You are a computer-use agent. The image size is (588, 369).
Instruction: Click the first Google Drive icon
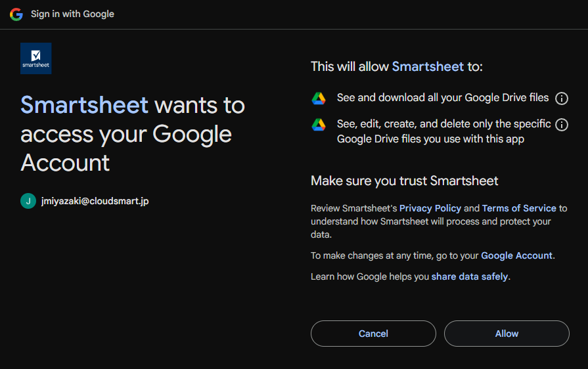pyautogui.click(x=319, y=98)
